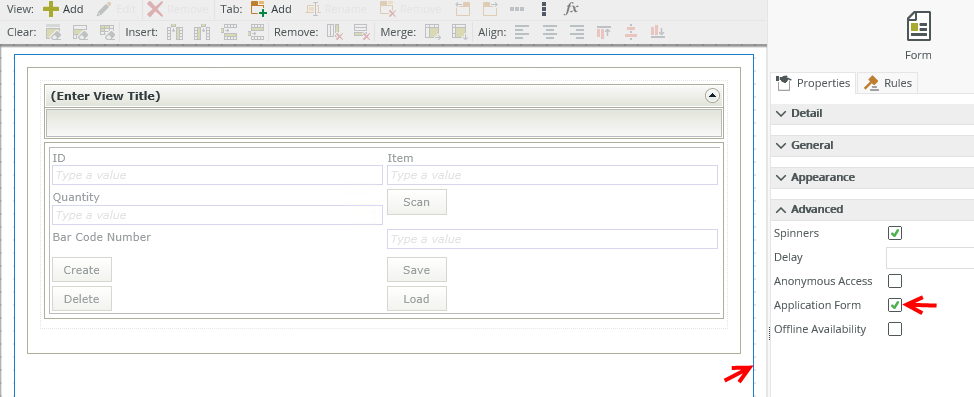Add a new view to the form
974x397 pixels.
[63, 9]
